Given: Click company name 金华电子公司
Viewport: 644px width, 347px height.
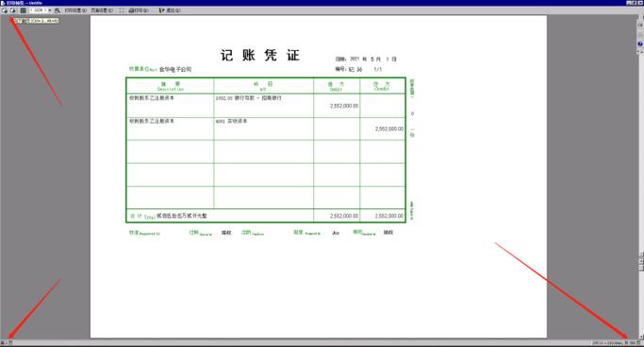Looking at the screenshot, I should pos(175,70).
